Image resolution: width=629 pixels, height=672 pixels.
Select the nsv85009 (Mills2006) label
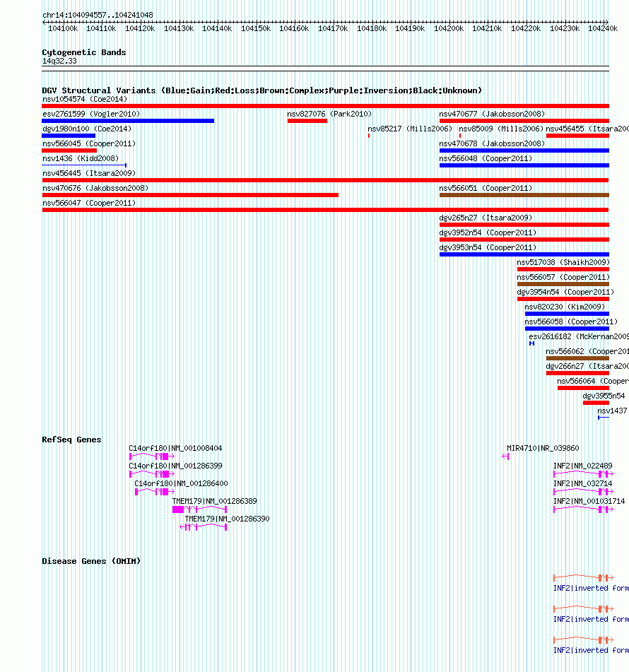501,129
